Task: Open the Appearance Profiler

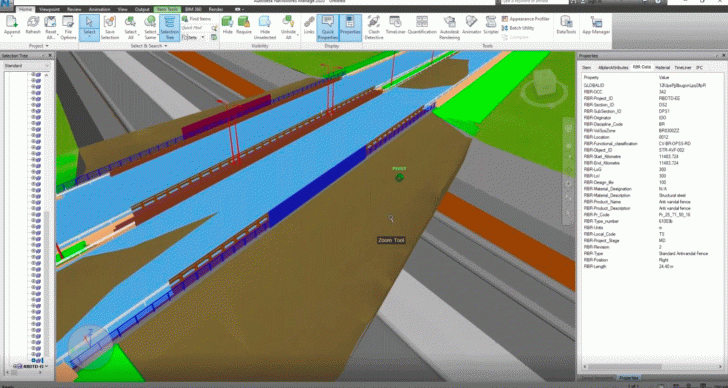Action: (x=526, y=19)
